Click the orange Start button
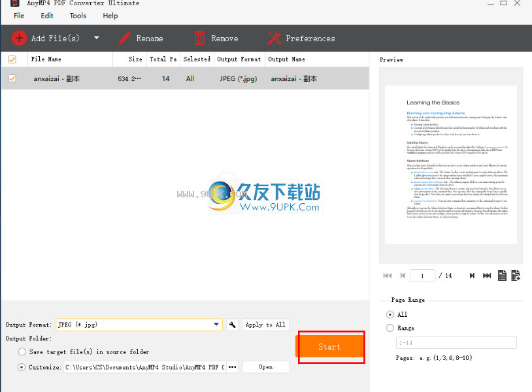The height and width of the screenshot is (392, 532). [x=329, y=346]
